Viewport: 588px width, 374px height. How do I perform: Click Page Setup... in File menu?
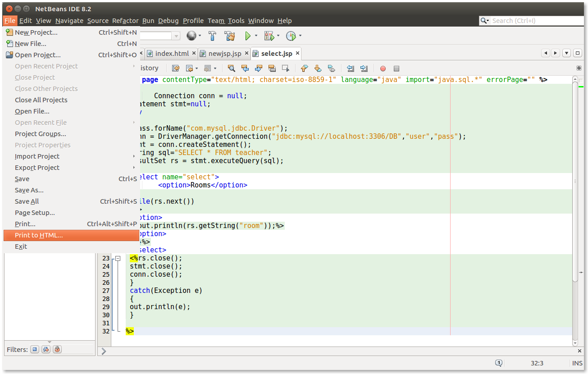(x=71, y=213)
